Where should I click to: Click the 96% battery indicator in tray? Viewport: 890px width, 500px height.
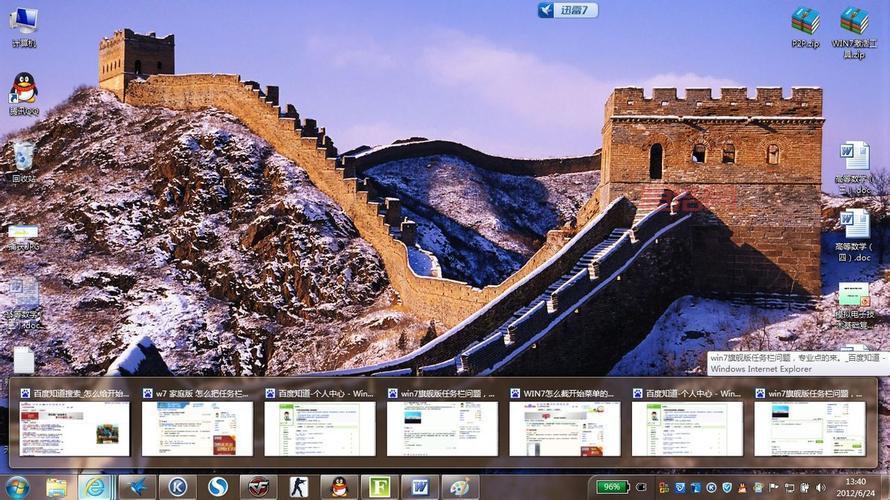coord(611,487)
